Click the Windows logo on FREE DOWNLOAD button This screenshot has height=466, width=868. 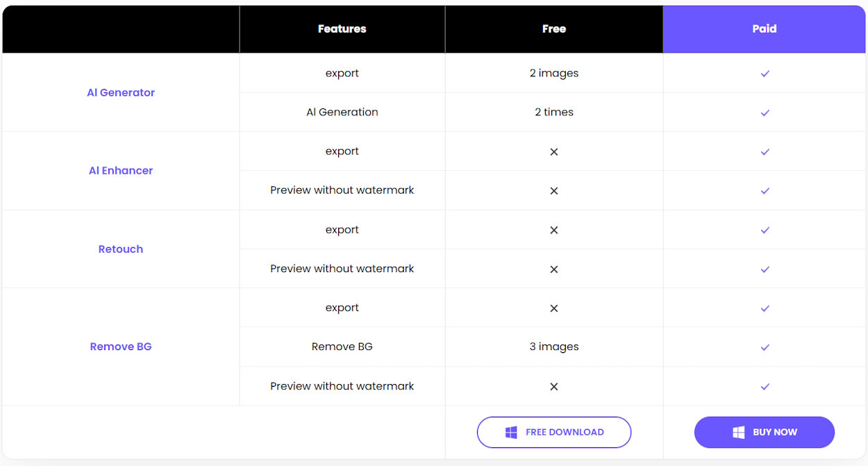pos(512,432)
